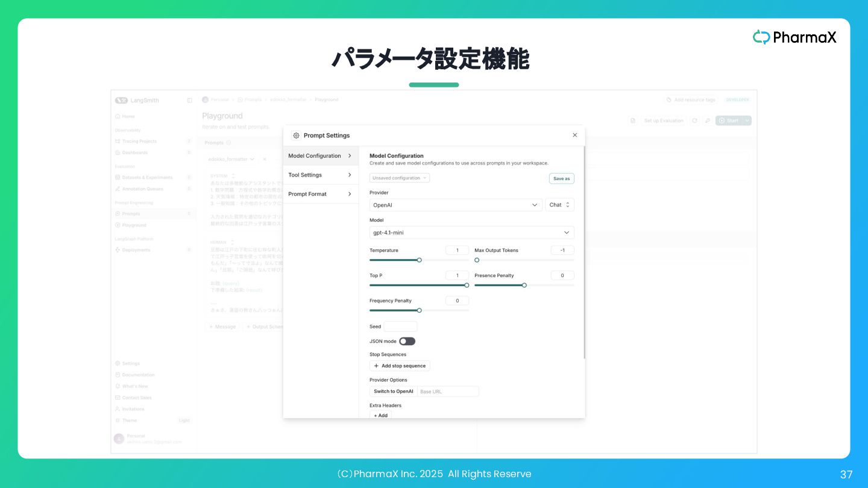The image size is (868, 488).
Task: Click the Frequency Penalty slider handle
Action: click(420, 311)
